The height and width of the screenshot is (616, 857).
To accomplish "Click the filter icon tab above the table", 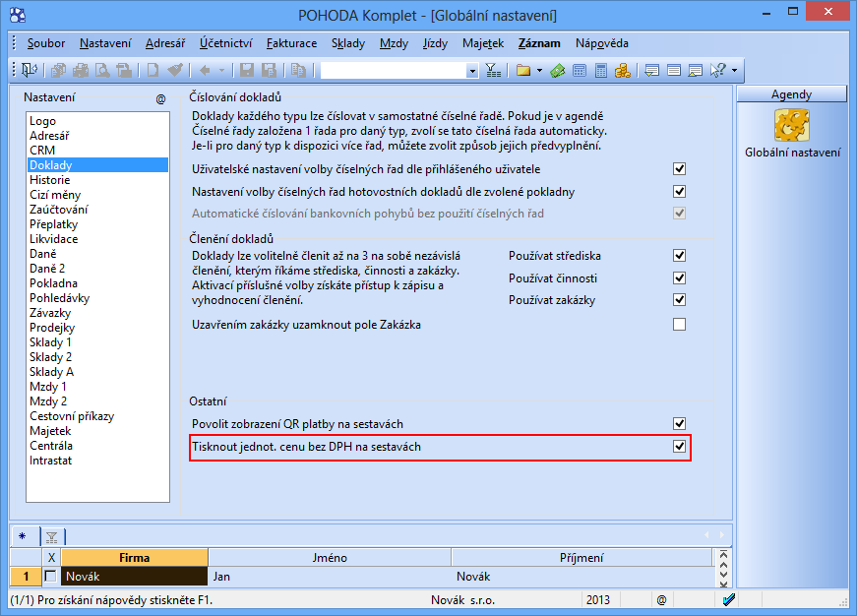I will 52,536.
